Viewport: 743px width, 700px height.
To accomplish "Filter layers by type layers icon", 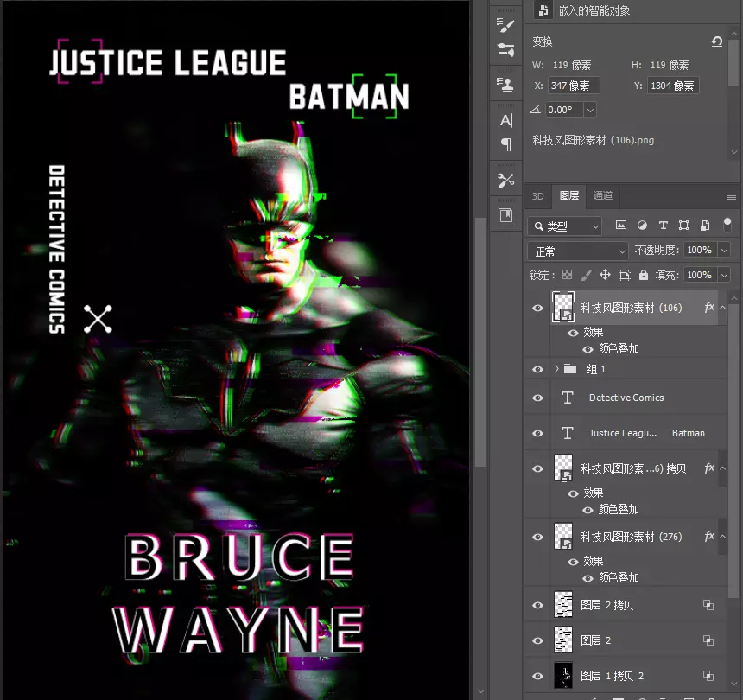I will pos(663,225).
